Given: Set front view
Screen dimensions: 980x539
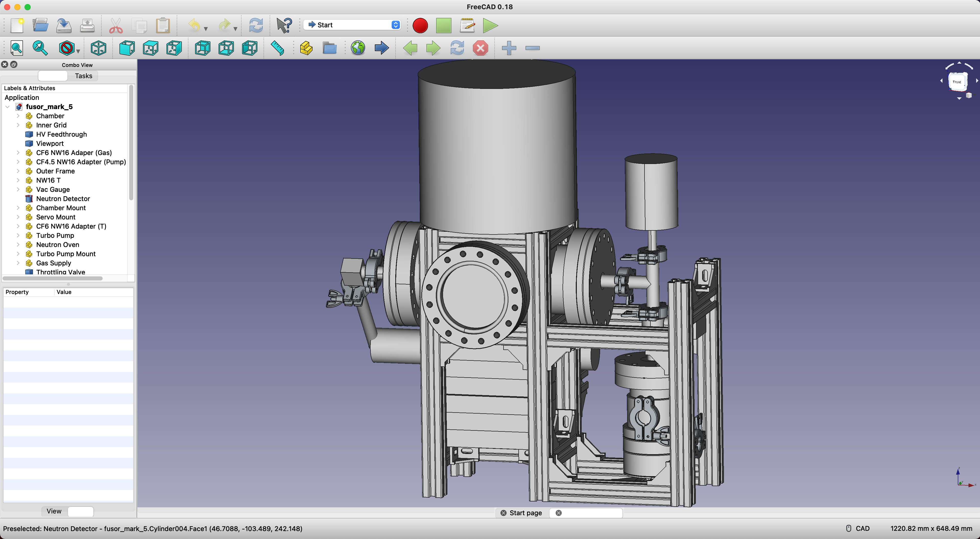Looking at the screenshot, I should 127,48.
